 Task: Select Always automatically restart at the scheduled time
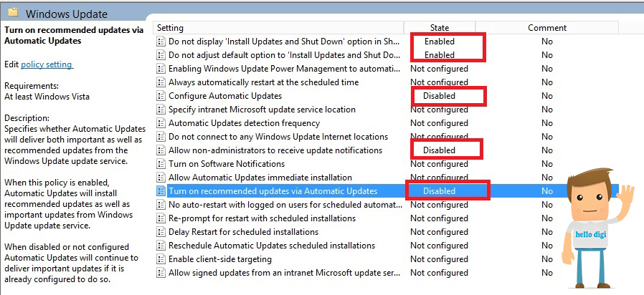click(387, 82)
